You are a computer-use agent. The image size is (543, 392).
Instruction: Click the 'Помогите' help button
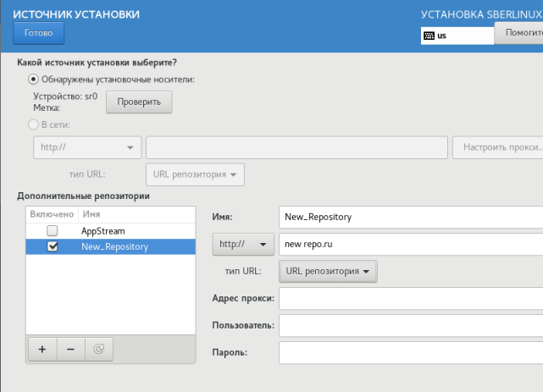[520, 32]
